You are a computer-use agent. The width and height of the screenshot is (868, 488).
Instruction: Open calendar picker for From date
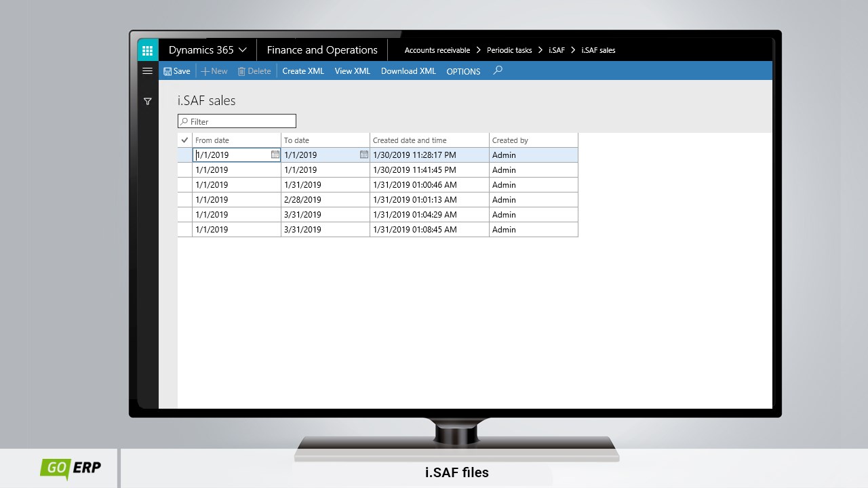[x=275, y=155]
